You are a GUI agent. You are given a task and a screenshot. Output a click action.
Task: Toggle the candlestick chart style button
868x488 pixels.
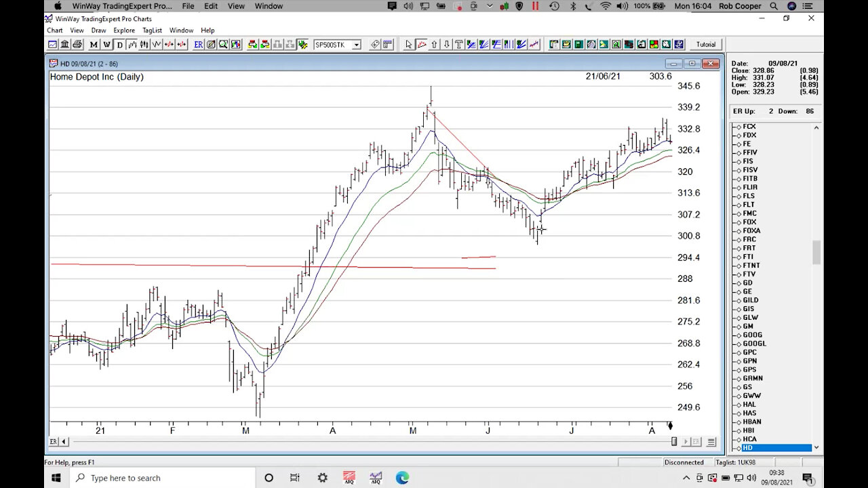tap(144, 45)
